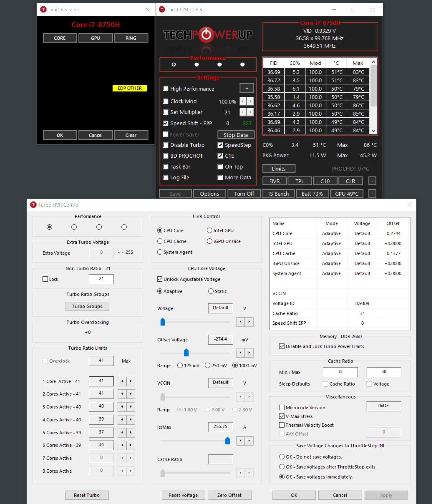Enable the Disable Turbo checkbox
This screenshot has height=504, width=432.
[166, 145]
